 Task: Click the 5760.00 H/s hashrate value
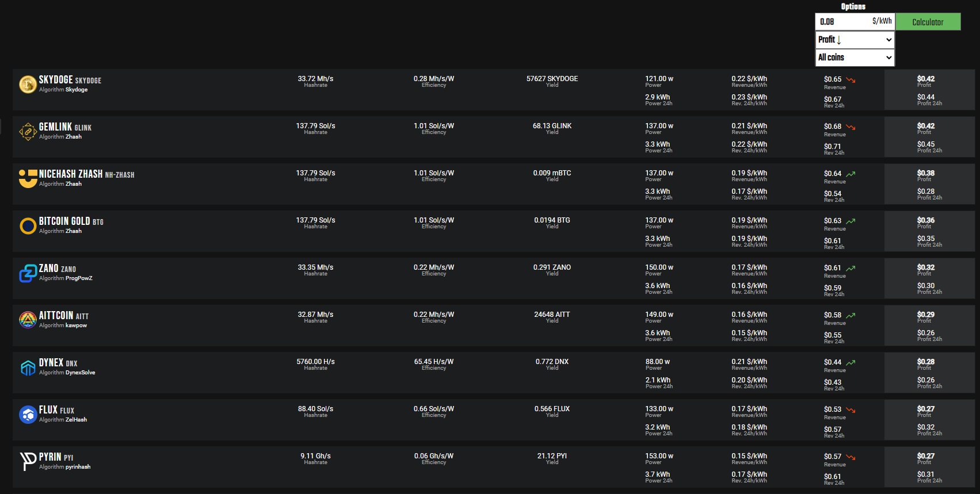pos(315,362)
